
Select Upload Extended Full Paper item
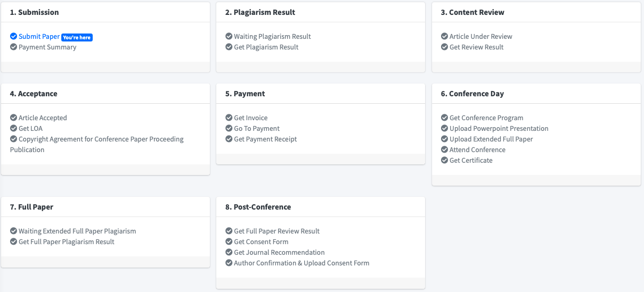tap(491, 139)
